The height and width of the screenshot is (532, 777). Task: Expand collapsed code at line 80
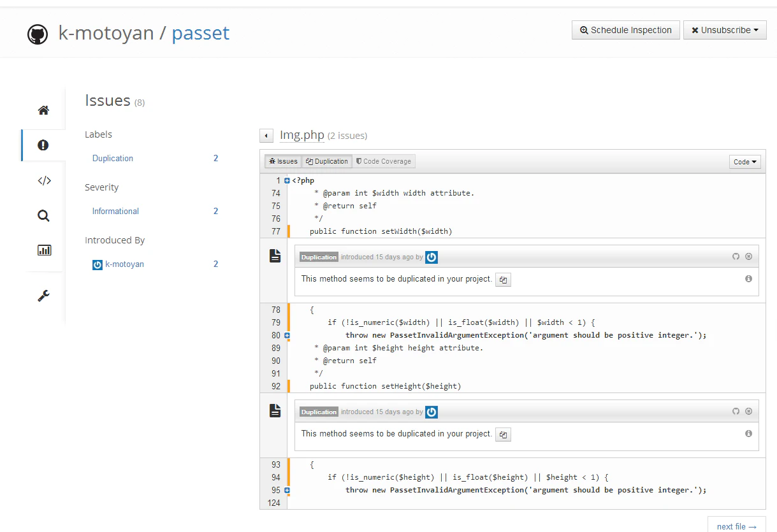[x=287, y=335]
